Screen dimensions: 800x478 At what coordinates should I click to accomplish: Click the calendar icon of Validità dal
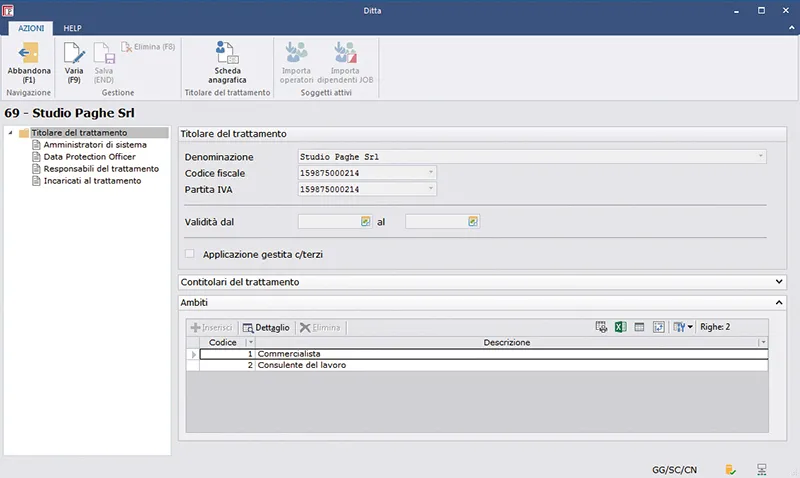tap(366, 221)
